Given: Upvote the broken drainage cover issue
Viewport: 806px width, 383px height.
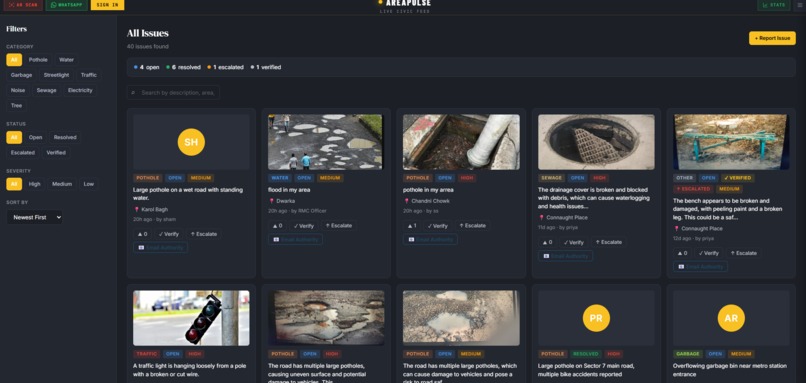Looking at the screenshot, I should pos(547,242).
